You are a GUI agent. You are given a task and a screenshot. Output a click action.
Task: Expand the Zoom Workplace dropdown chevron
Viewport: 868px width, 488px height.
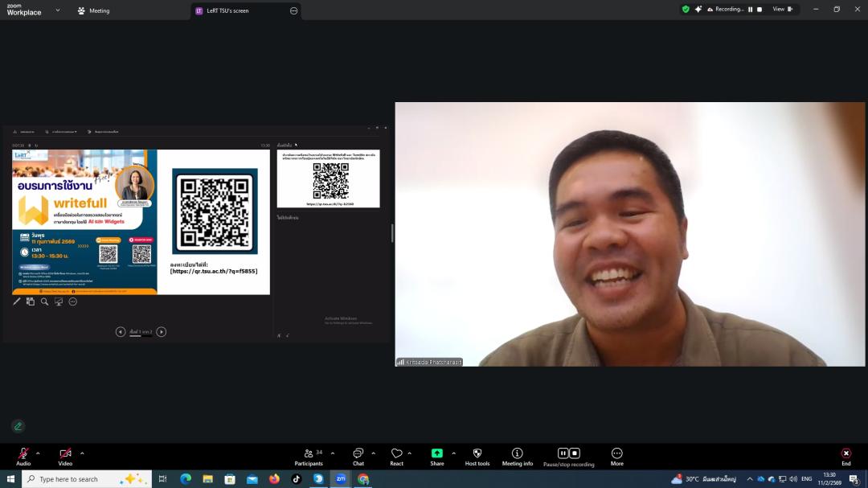tap(58, 10)
